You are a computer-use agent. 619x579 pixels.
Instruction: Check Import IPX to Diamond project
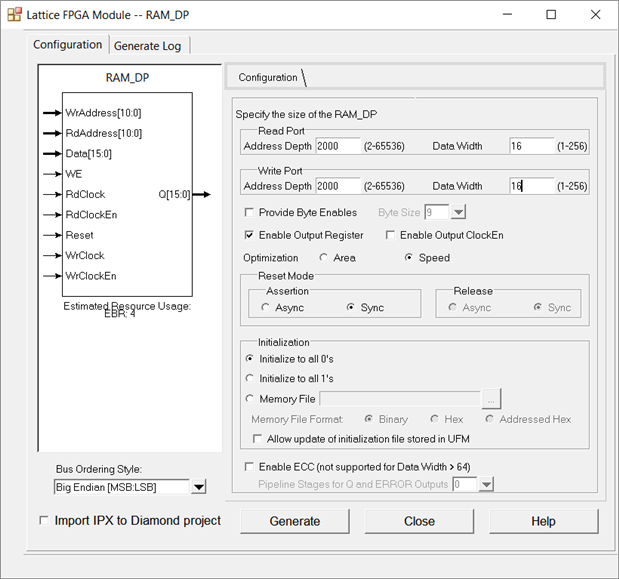click(44, 521)
